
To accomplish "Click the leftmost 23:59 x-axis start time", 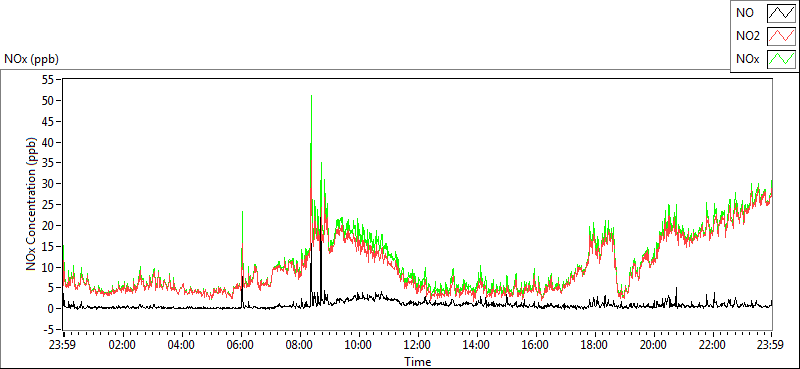I will (63, 344).
